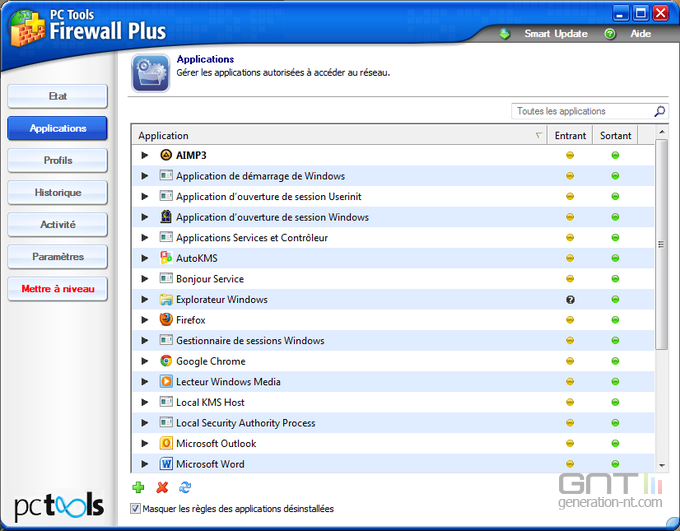The height and width of the screenshot is (531, 680).
Task: Expand the Bonjour Service row
Action: point(145,279)
